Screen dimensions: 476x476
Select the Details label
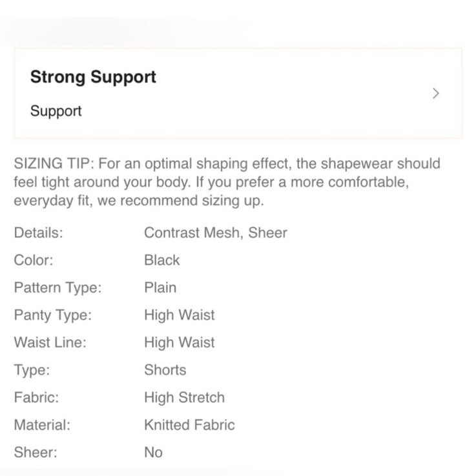(x=38, y=233)
